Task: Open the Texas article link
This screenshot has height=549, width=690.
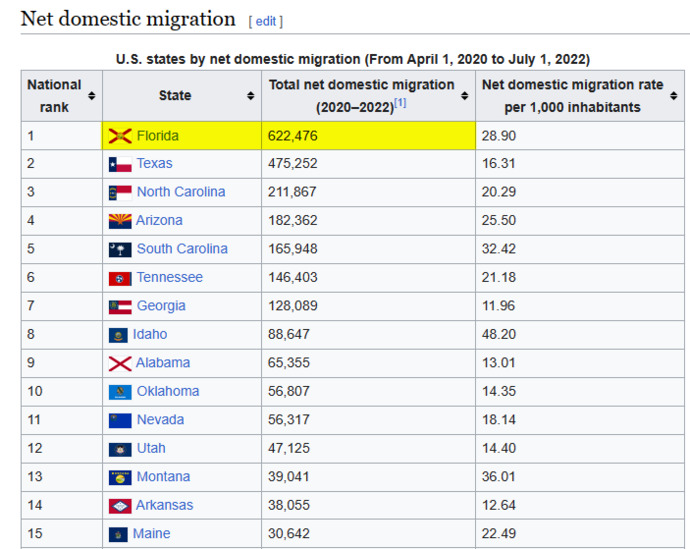Action: pyautogui.click(x=154, y=163)
